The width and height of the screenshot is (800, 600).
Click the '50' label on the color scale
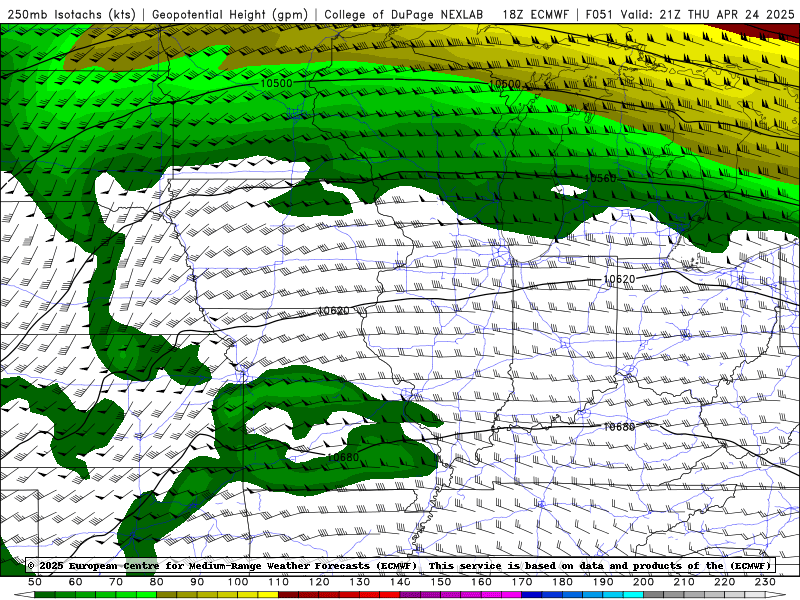pos(35,582)
